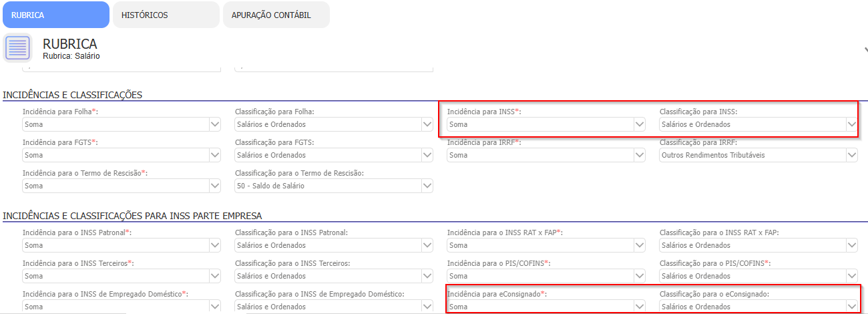
Task: Click the Rubrica document icon
Action: point(18,48)
